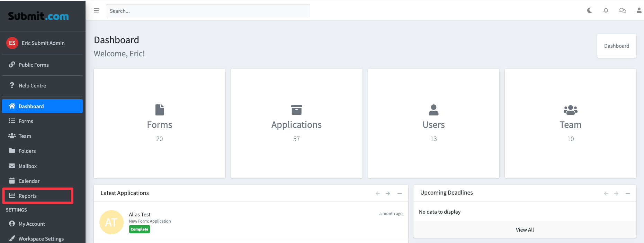
Task: Open the Calendar sidebar item
Action: [29, 181]
